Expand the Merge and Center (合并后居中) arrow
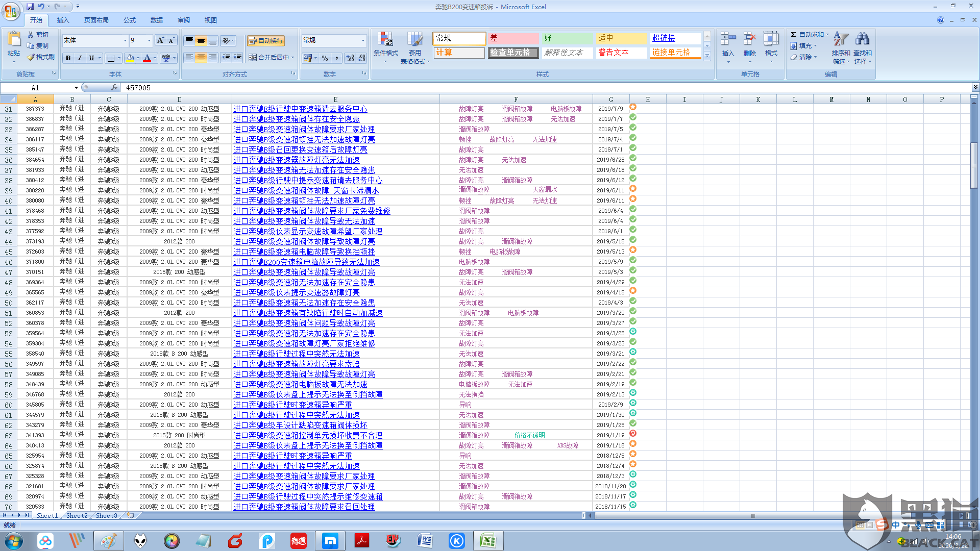Image resolution: width=980 pixels, height=551 pixels. (293, 58)
